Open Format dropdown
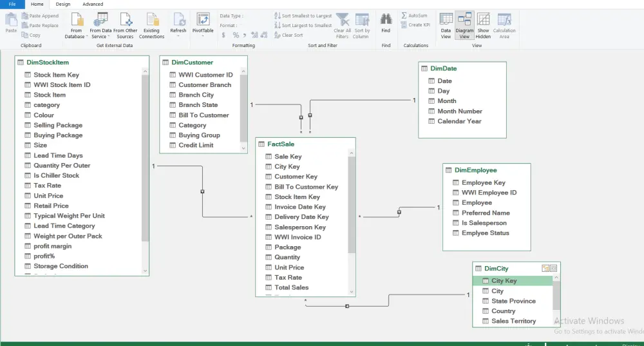The height and width of the screenshot is (346, 644). tap(229, 26)
